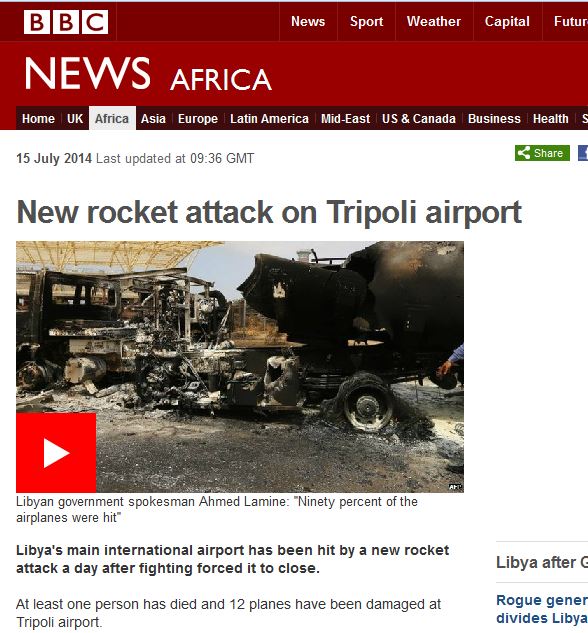The image size is (588, 633).
Task: Go to the Latin America tab
Action: coord(270,119)
